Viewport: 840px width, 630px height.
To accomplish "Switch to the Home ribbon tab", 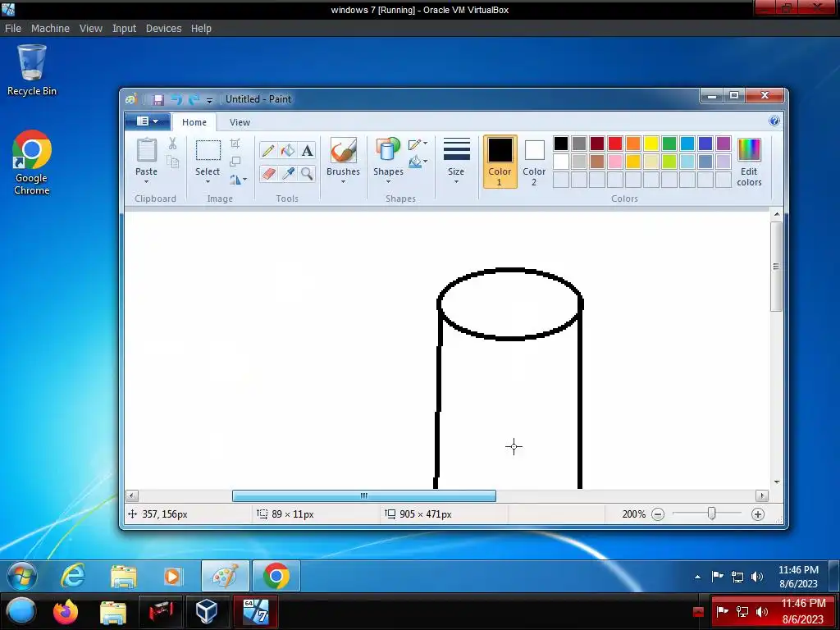I will click(194, 122).
